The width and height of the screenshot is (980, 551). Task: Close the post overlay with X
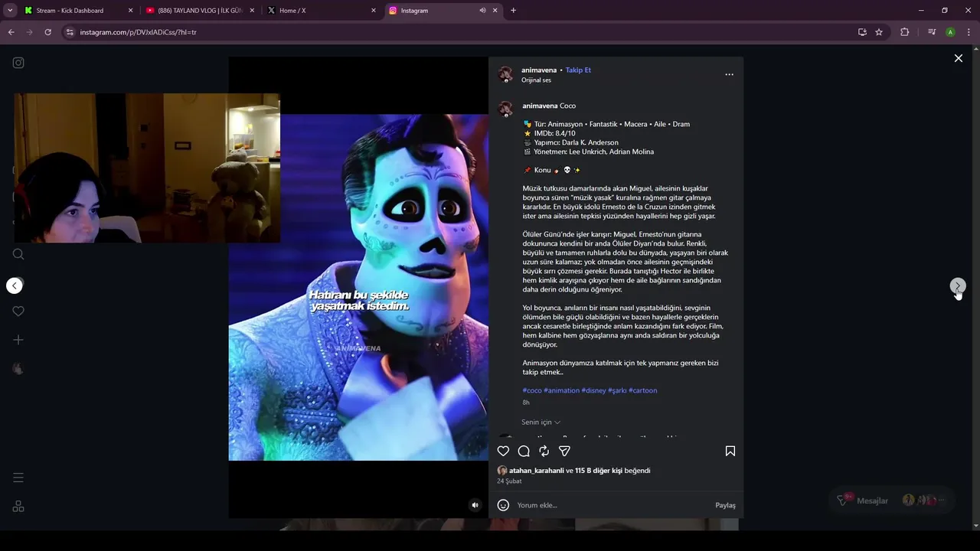point(958,58)
